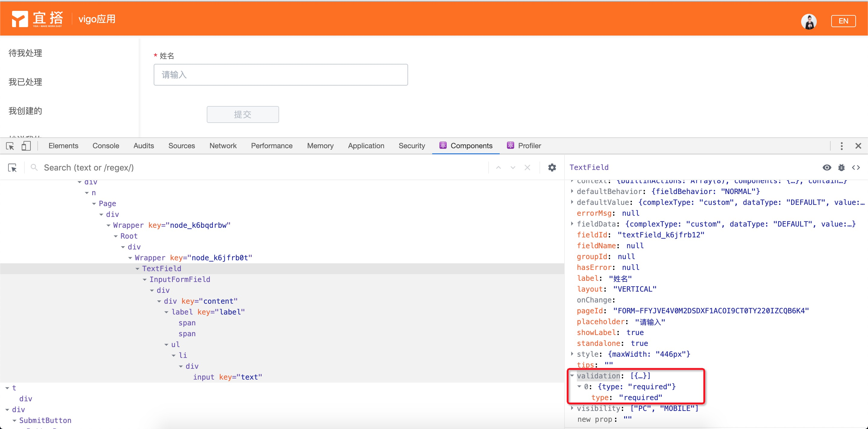
Task: View TextField source code icon
Action: pyautogui.click(x=856, y=168)
